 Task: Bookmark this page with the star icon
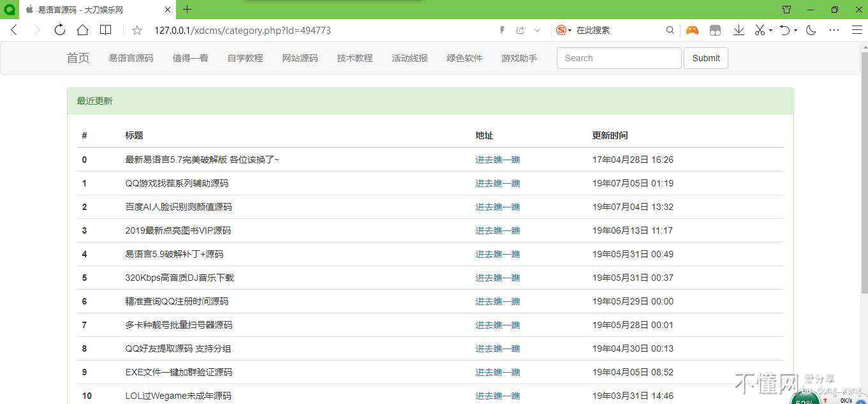click(x=136, y=30)
